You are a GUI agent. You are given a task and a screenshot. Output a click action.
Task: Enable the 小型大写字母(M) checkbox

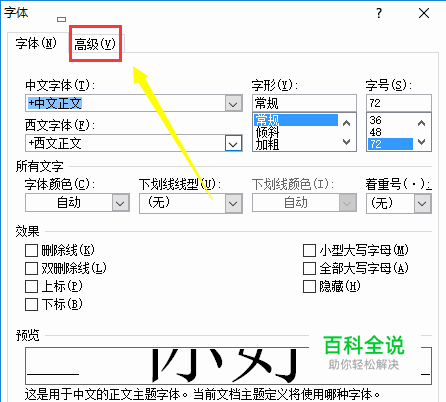click(309, 250)
